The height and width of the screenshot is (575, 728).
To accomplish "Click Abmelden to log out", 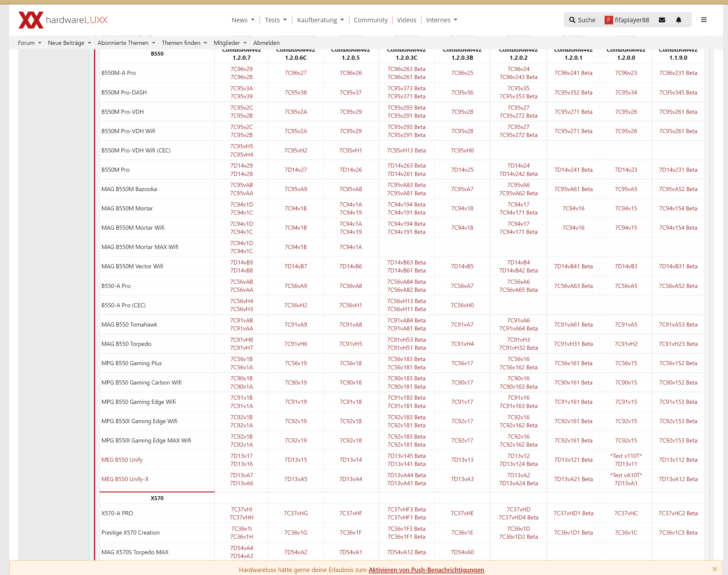I will coord(266,43).
